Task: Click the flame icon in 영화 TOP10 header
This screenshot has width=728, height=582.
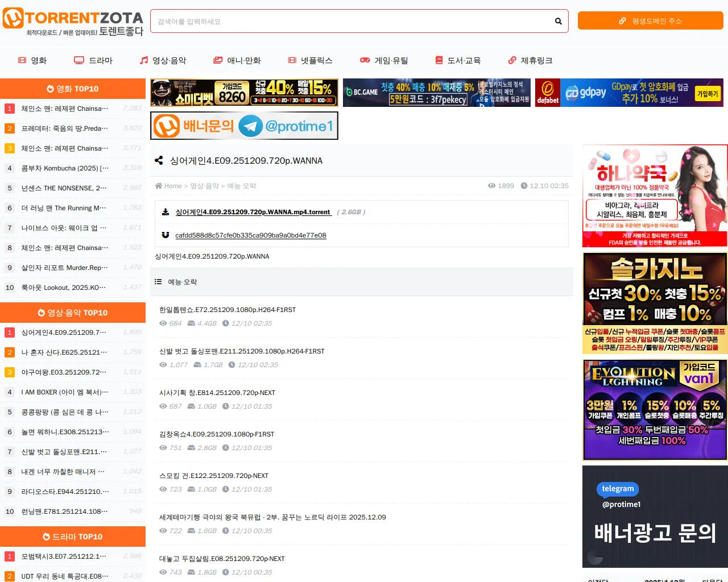Action: click(x=51, y=89)
